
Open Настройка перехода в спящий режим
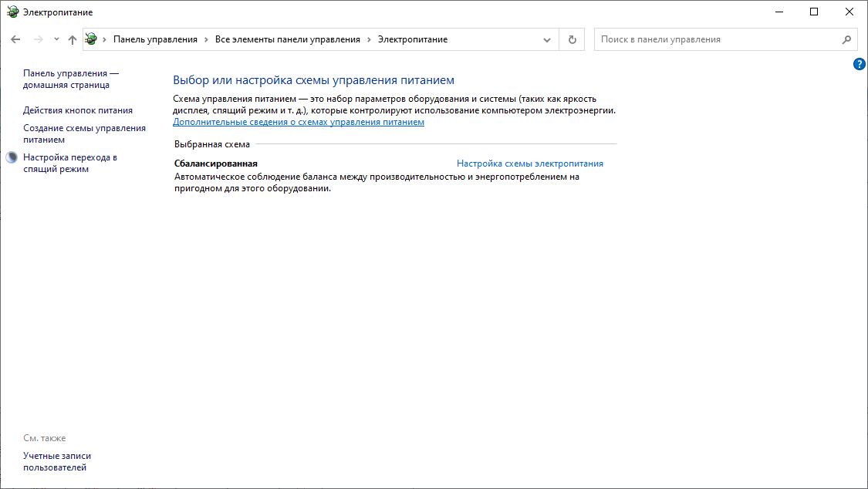[70, 164]
